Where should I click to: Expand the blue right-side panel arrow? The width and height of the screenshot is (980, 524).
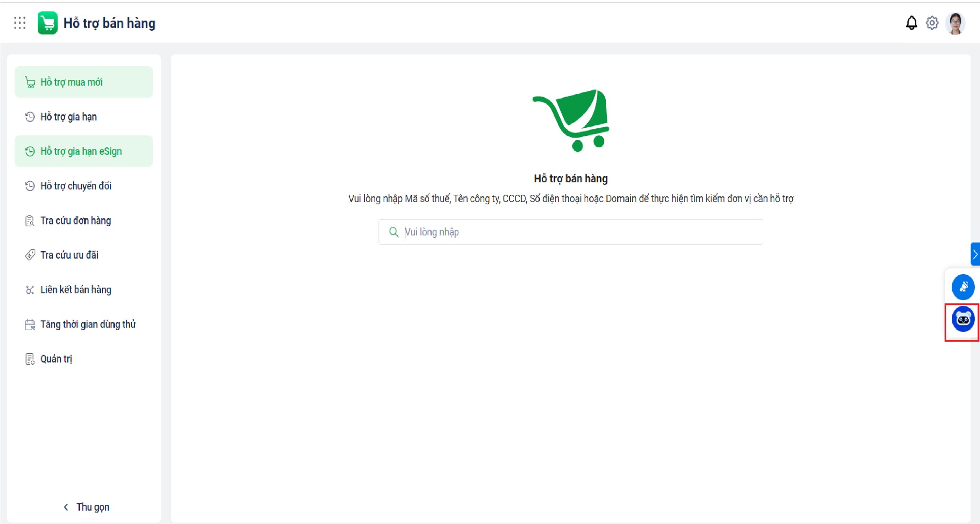click(x=975, y=254)
